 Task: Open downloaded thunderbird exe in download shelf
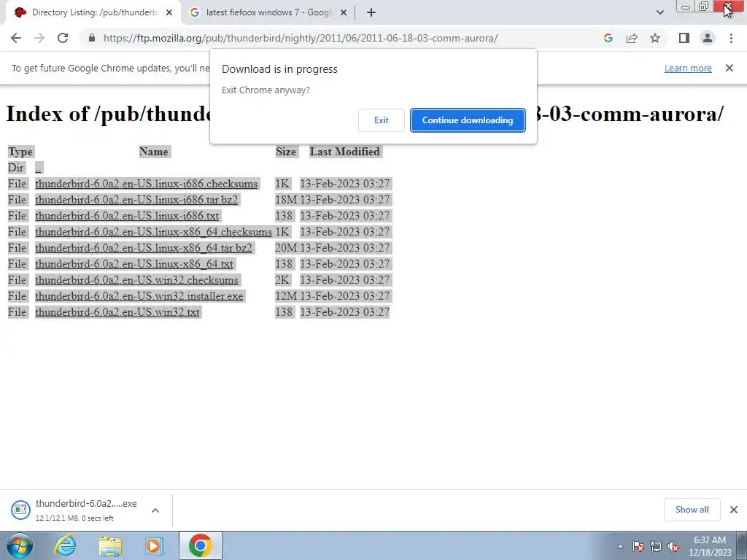click(86, 504)
